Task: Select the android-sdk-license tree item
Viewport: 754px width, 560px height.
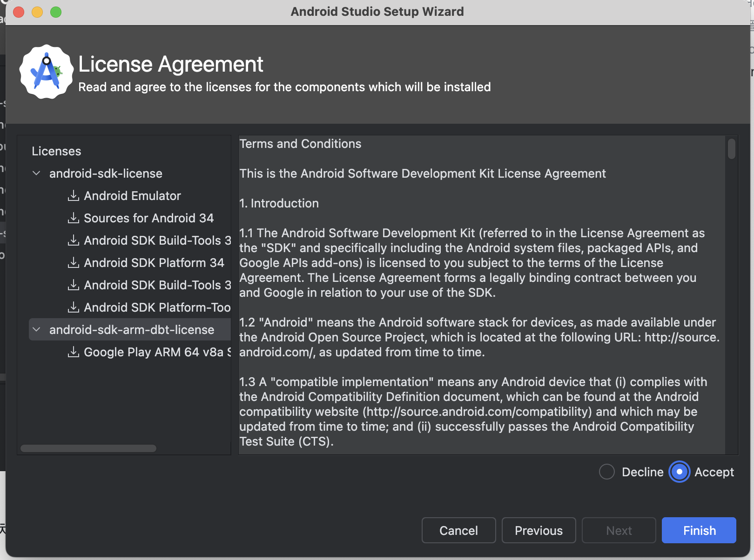Action: click(x=106, y=173)
